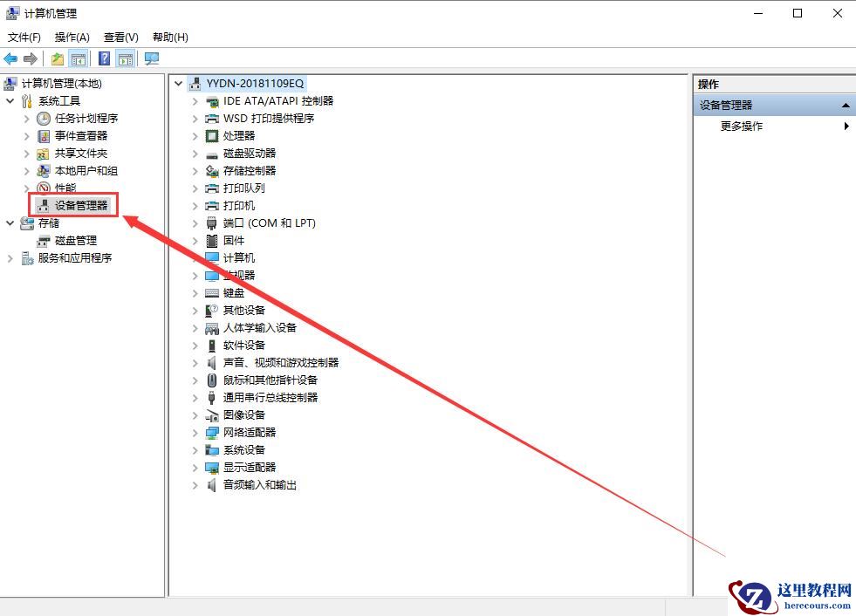
Task: Click the 设备管理器 actions pane header
Action: pos(775,106)
